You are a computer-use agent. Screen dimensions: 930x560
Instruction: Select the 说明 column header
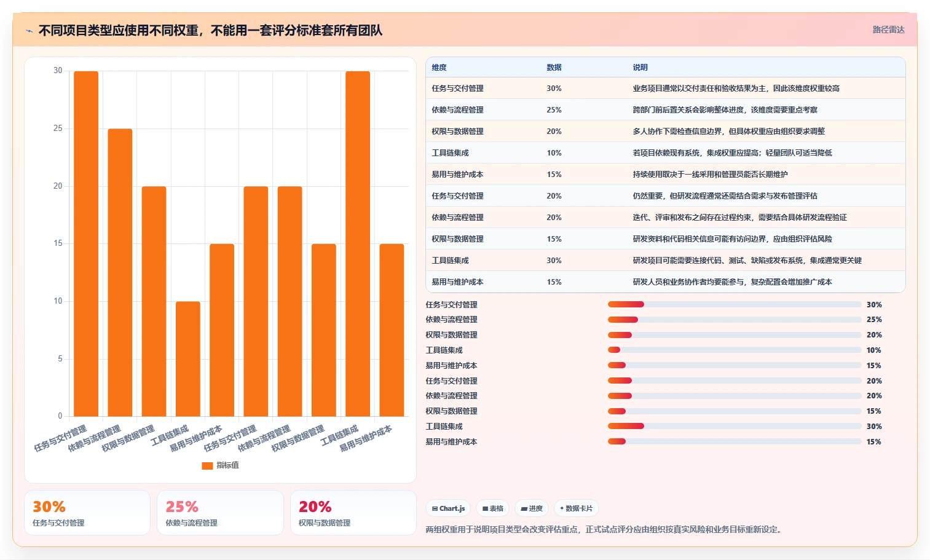[x=640, y=68]
